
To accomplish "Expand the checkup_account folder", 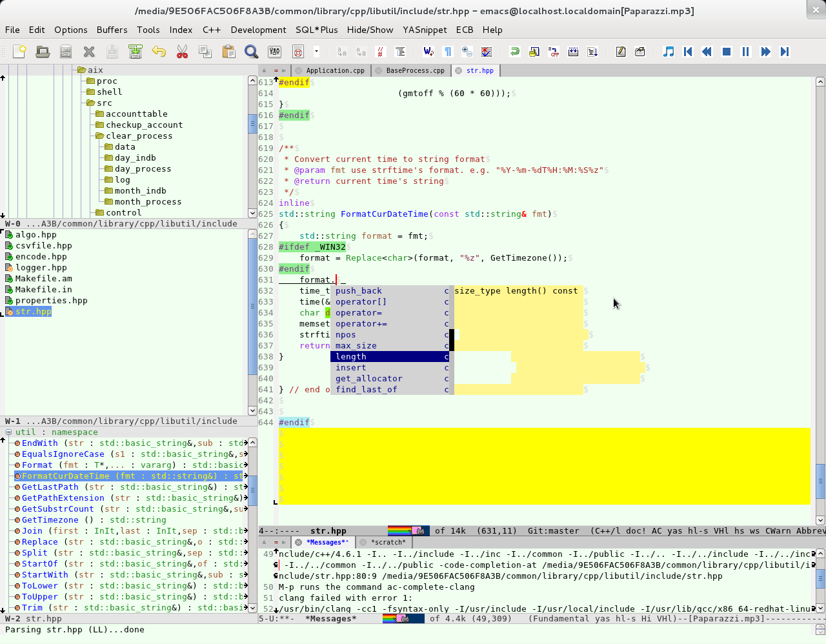I will 99,125.
